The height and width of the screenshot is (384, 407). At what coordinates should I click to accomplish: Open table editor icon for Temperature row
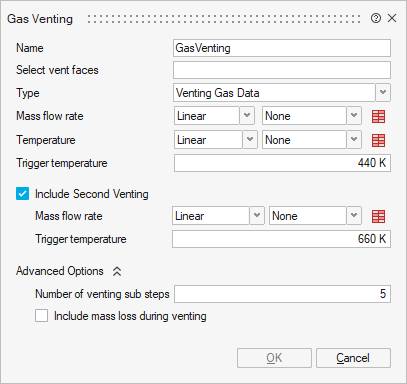tap(378, 140)
